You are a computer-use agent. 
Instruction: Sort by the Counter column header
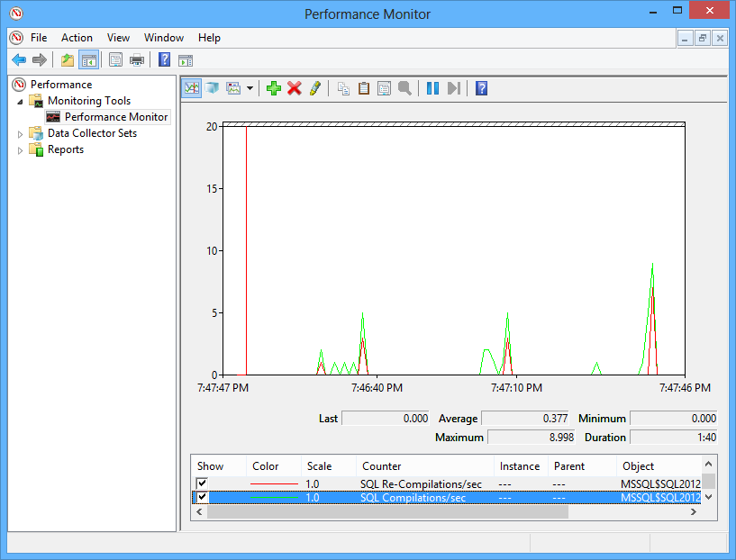click(x=382, y=466)
